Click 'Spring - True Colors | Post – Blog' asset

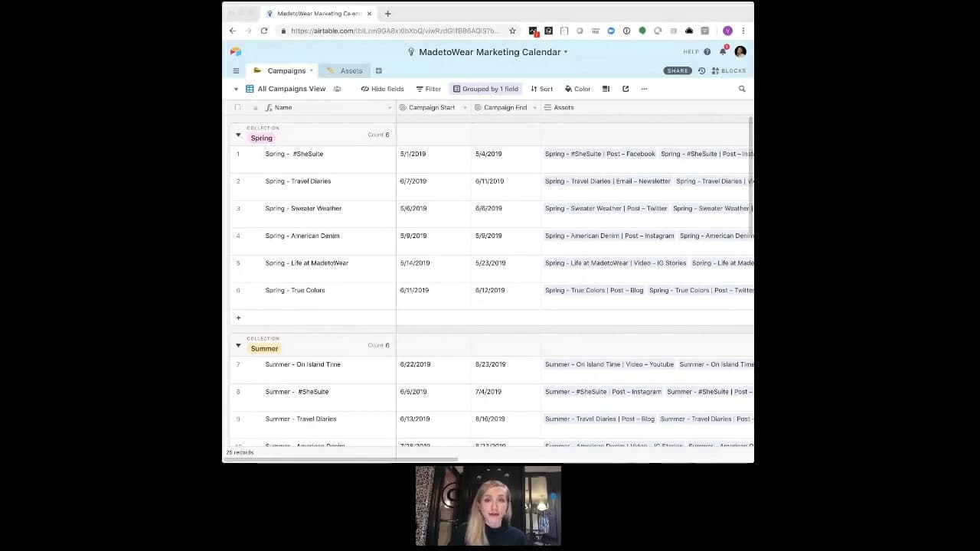(x=594, y=290)
